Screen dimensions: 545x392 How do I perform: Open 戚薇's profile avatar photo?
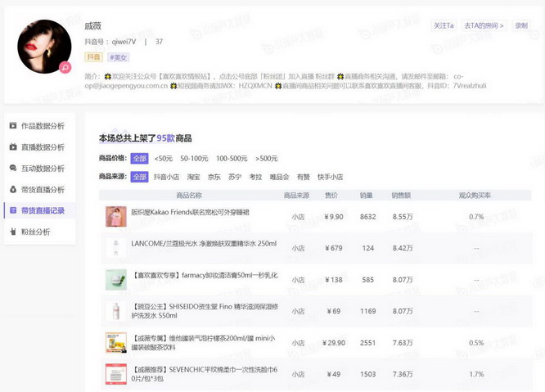tap(43, 46)
